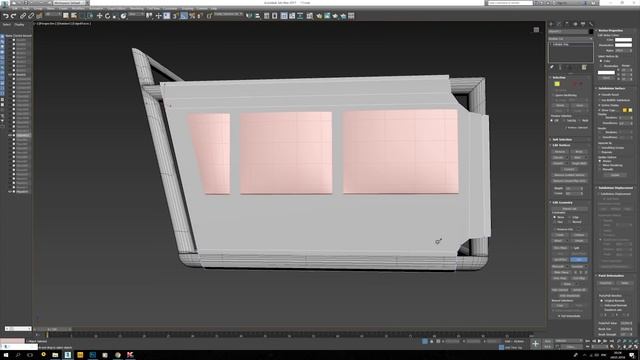Open the selection filter dropdown in toolbar
The width and height of the screenshot is (640, 360).
point(53,15)
